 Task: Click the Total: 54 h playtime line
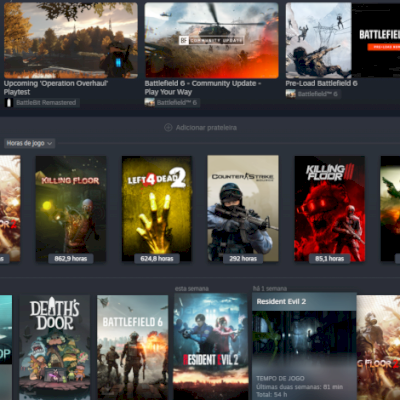click(272, 395)
